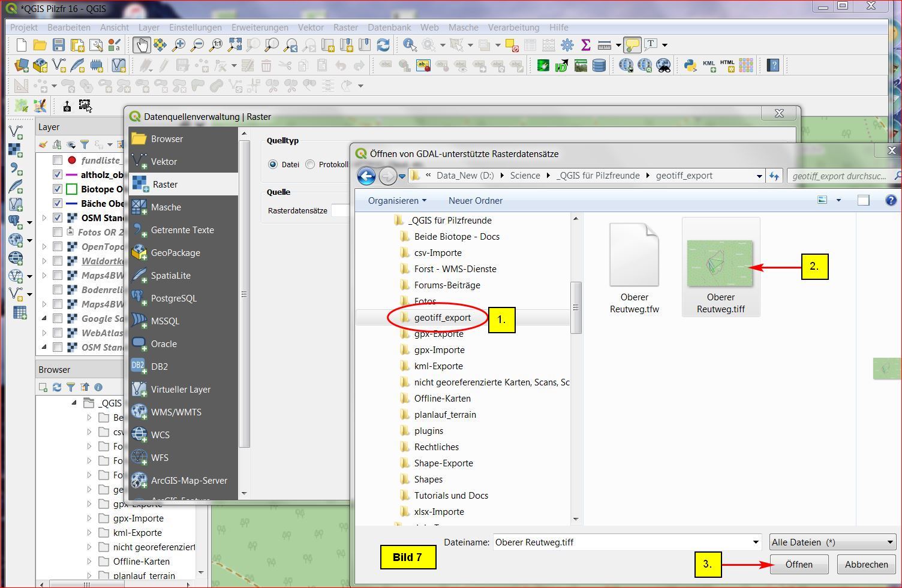Select the GeoPackage data source
Viewport: 902px width, 588px height.
[x=175, y=253]
